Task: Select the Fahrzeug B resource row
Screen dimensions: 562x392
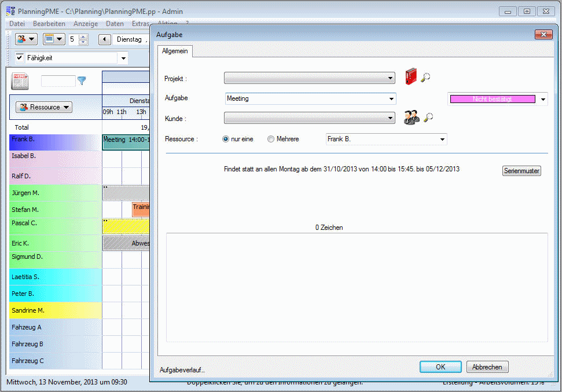Action: tap(56, 344)
